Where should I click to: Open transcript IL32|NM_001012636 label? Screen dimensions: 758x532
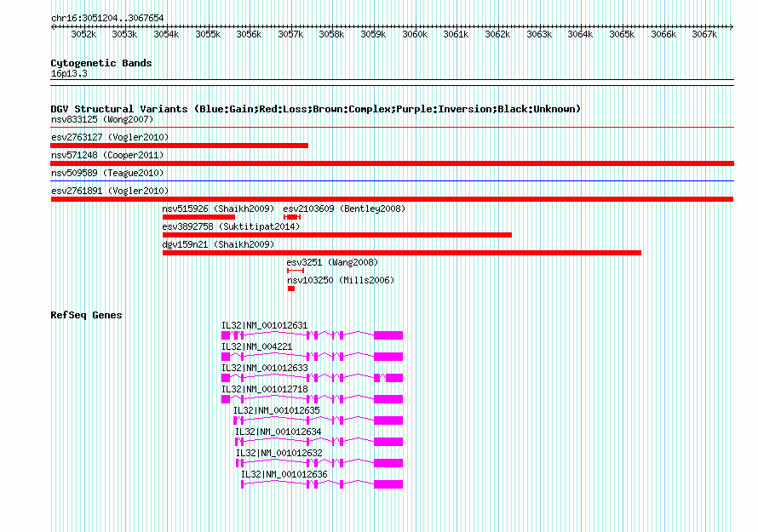click(x=284, y=474)
